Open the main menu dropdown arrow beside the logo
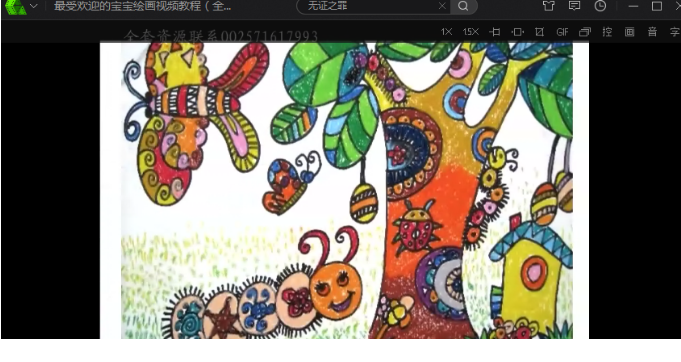 click(33, 7)
